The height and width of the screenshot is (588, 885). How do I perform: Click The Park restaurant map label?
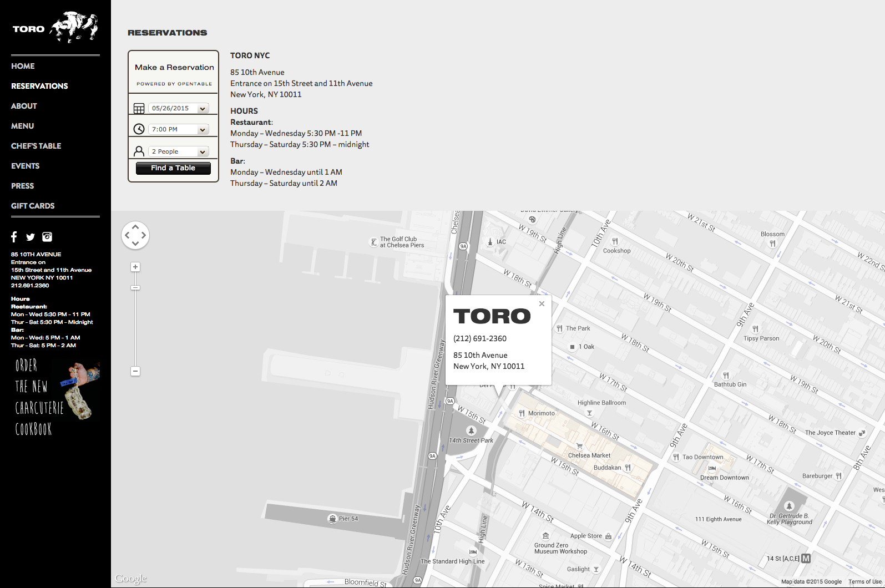578,328
